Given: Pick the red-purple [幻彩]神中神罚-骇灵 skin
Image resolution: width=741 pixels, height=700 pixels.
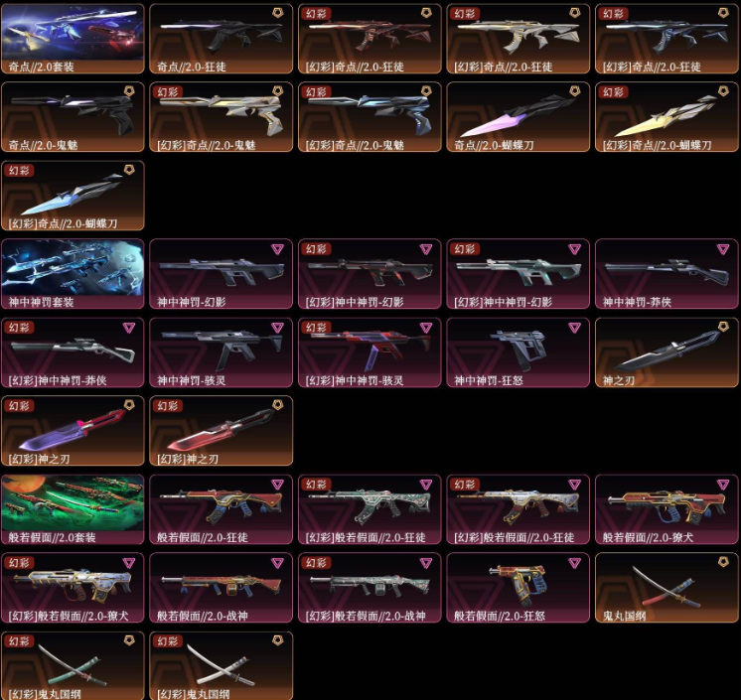Looking at the screenshot, I should [x=370, y=352].
